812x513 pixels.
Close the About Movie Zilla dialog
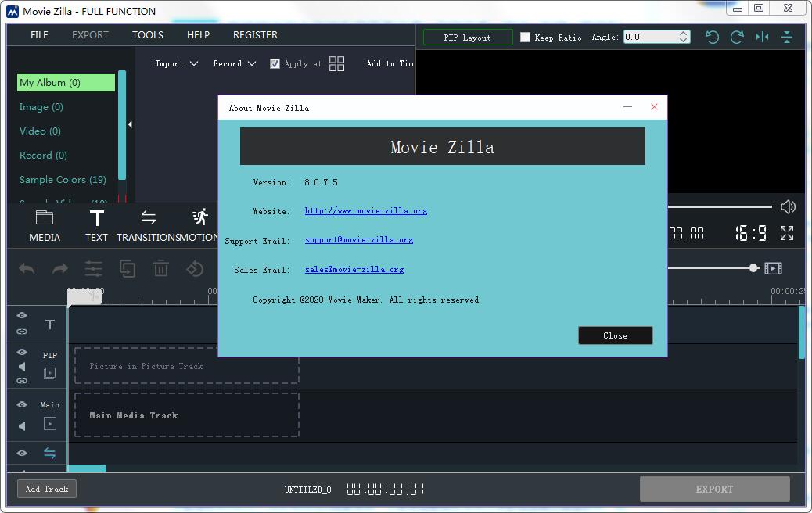coord(615,335)
